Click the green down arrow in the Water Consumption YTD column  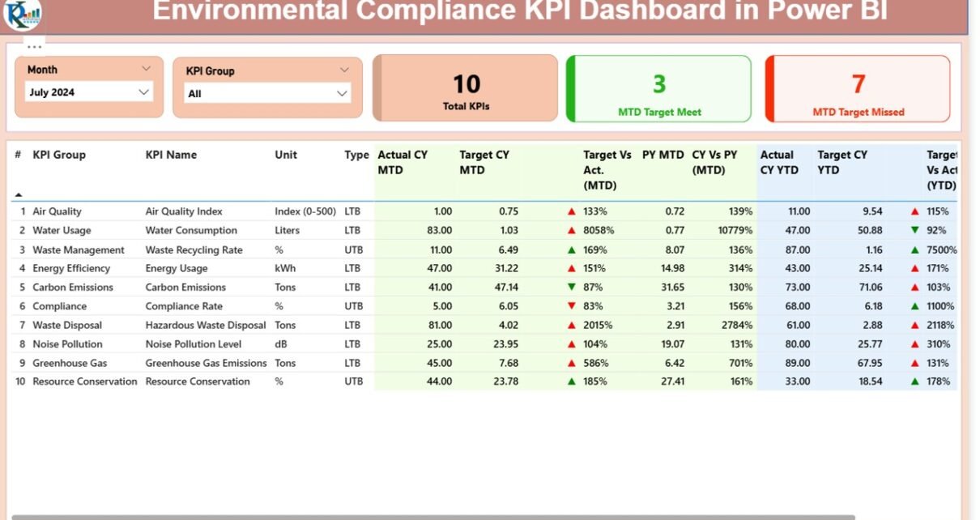pos(915,231)
